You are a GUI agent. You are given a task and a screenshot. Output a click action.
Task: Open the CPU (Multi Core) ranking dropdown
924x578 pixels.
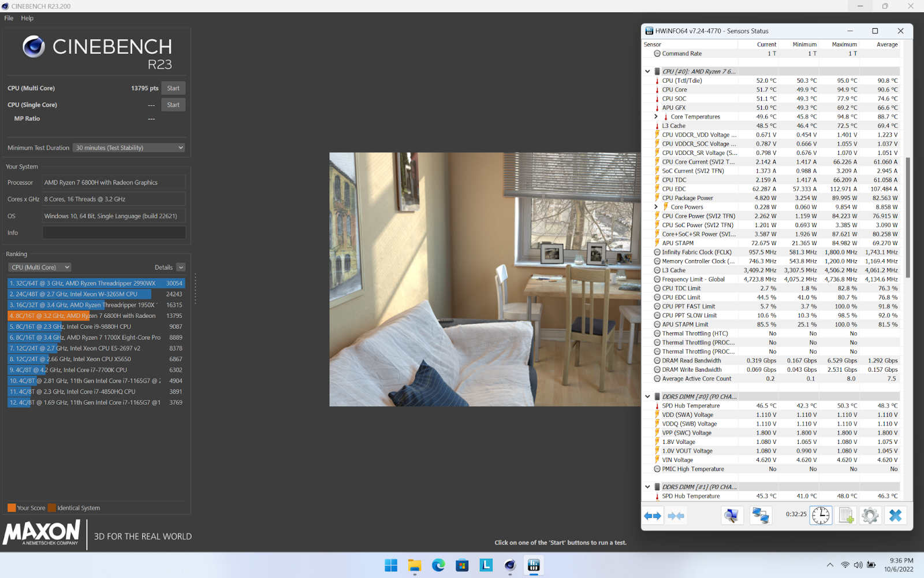pyautogui.click(x=39, y=268)
